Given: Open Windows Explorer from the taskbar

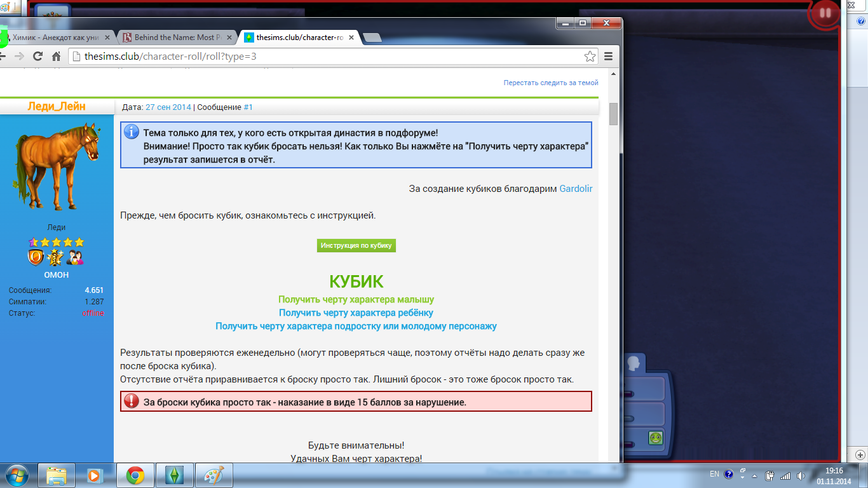Looking at the screenshot, I should click(x=57, y=475).
